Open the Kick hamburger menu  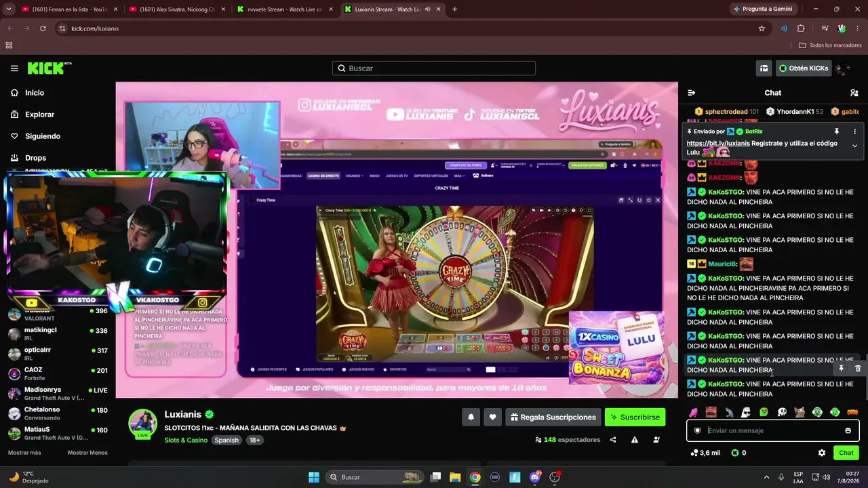click(x=14, y=68)
